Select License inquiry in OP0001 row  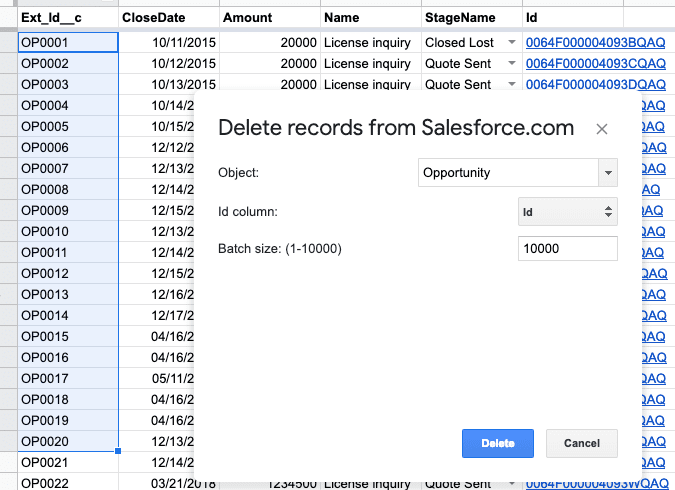[x=371, y=42]
